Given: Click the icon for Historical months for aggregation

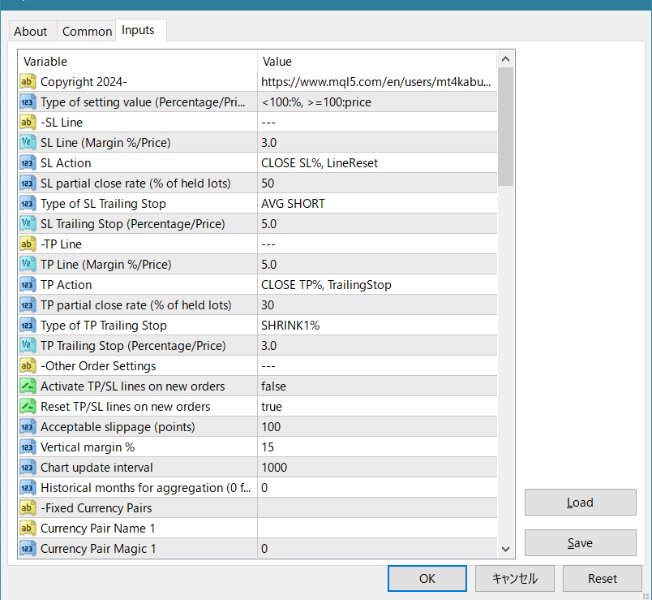Looking at the screenshot, I should (27, 488).
